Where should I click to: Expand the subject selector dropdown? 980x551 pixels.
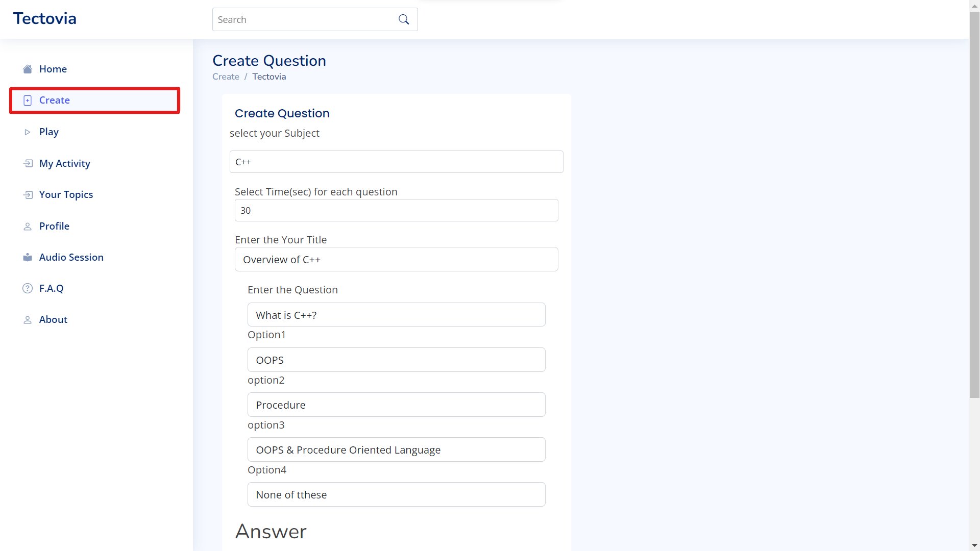point(396,161)
